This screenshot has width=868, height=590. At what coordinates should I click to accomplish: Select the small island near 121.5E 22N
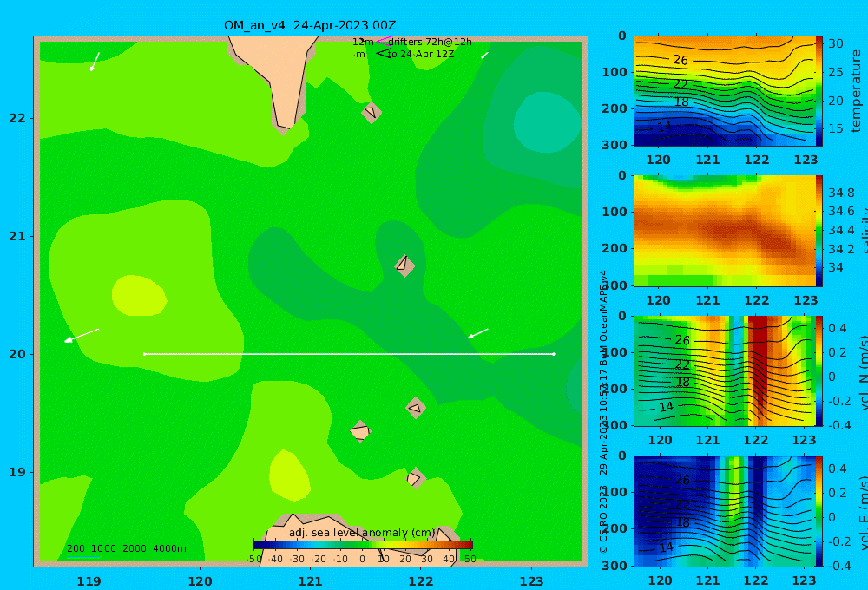point(372,112)
